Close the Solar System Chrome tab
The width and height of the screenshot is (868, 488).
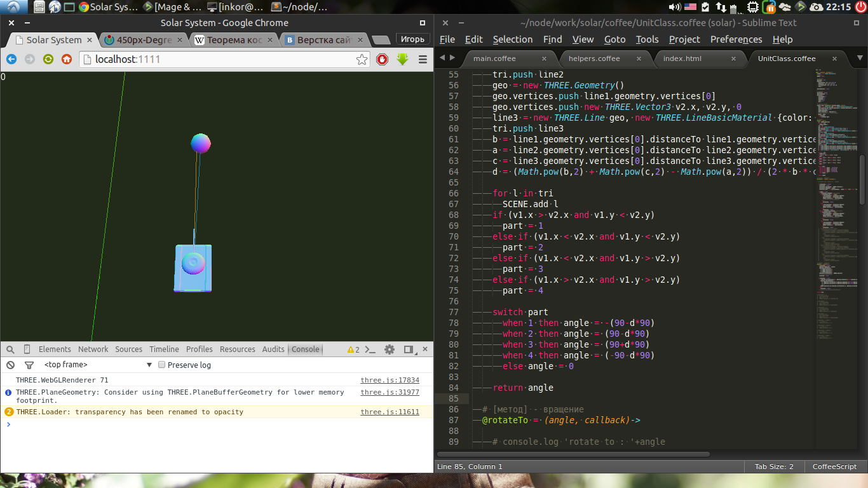point(91,40)
